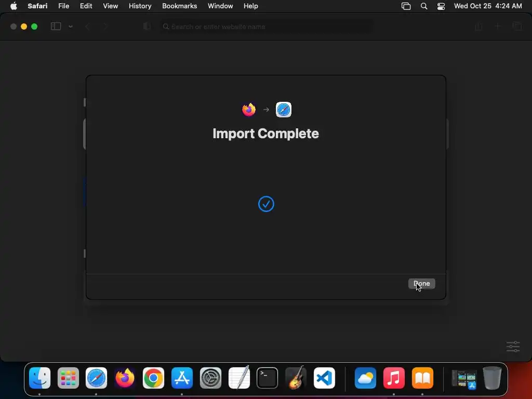Open Music app from the Dock
This screenshot has width=532, height=399.
[394, 378]
